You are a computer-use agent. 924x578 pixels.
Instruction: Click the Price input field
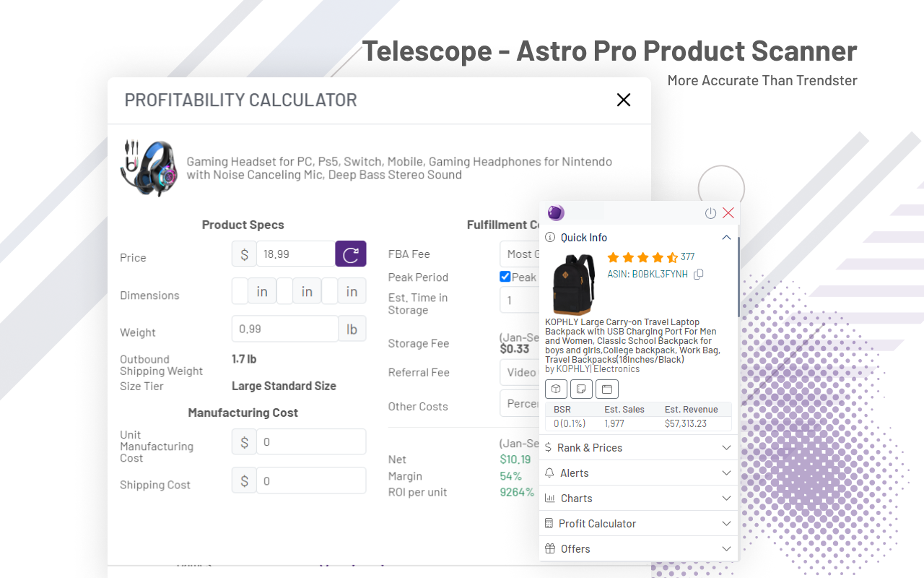pos(296,254)
